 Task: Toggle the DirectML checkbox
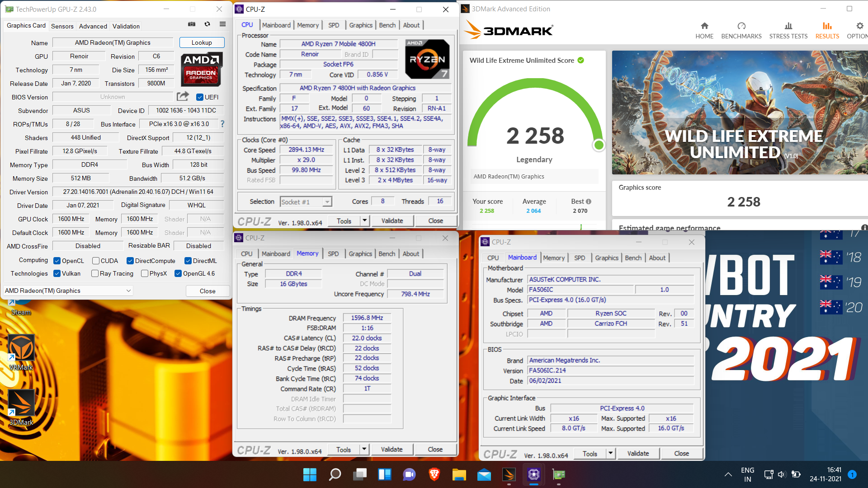[x=188, y=261]
